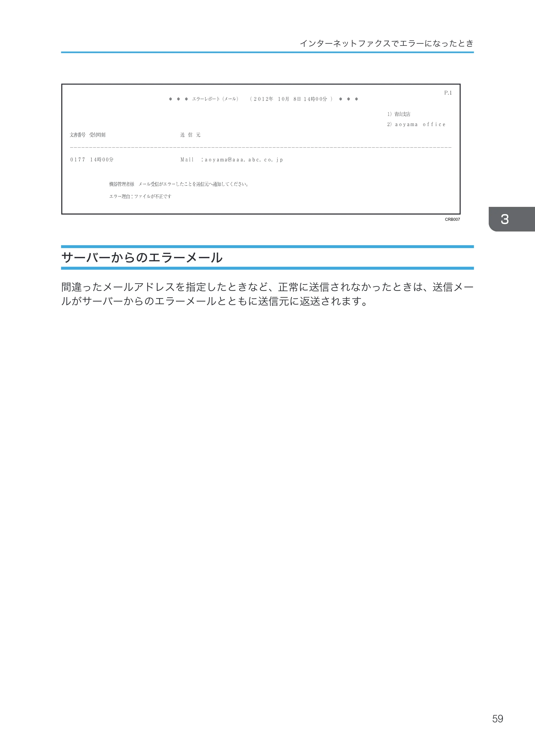Click the section heading サーバーからのエラーメール
Screen dimensions: 535x756
pyautogui.click(x=142, y=257)
